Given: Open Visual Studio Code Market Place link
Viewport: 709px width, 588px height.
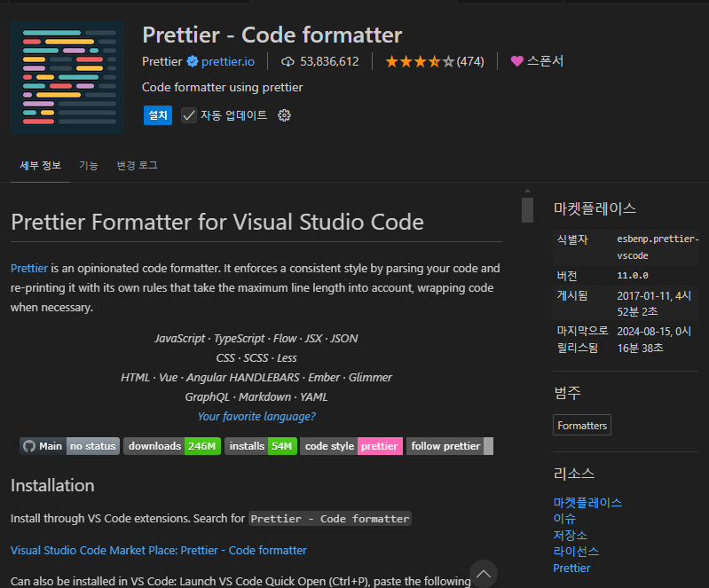Looking at the screenshot, I should pos(159,551).
